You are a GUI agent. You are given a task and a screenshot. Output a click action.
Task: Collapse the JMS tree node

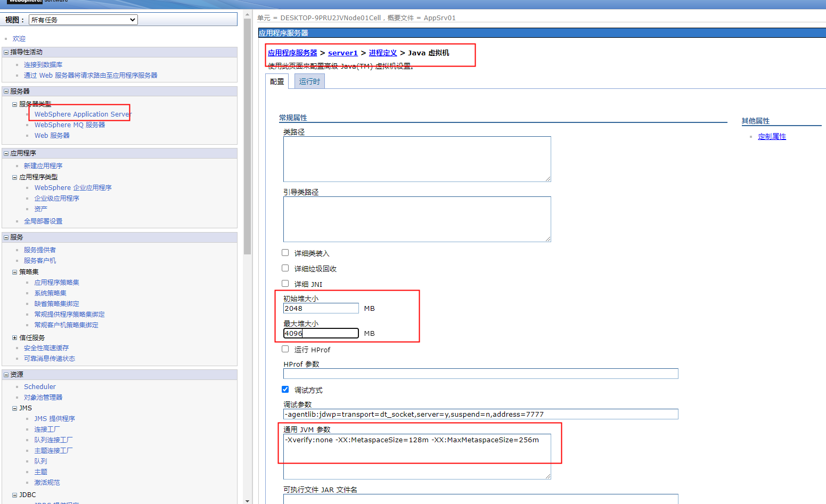pyautogui.click(x=15, y=408)
